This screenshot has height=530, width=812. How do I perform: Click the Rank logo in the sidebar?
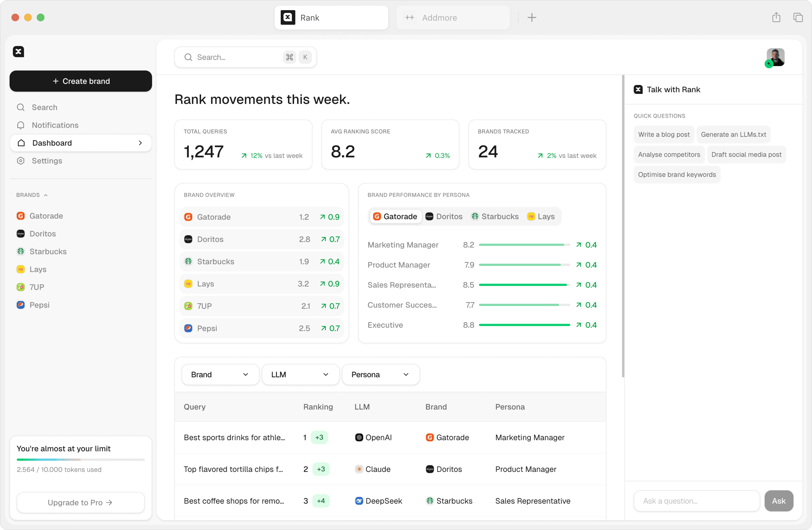18,52
